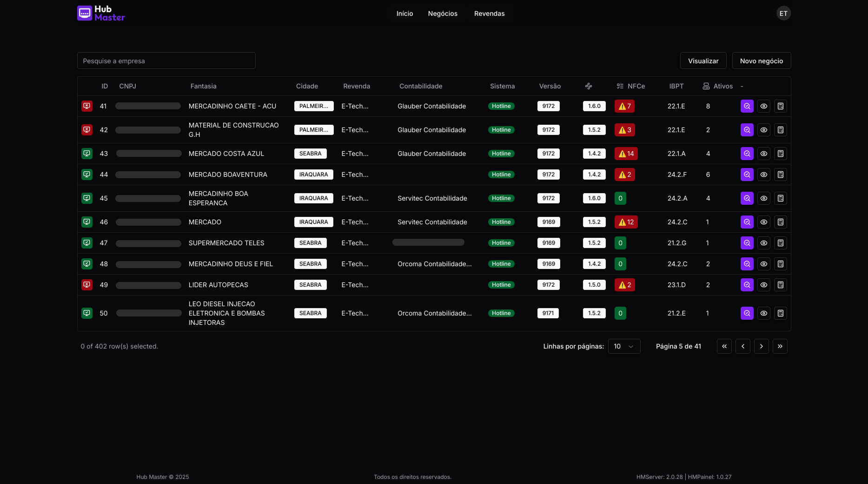The width and height of the screenshot is (868, 484).
Task: Click the Visualizar button
Action: point(703,60)
